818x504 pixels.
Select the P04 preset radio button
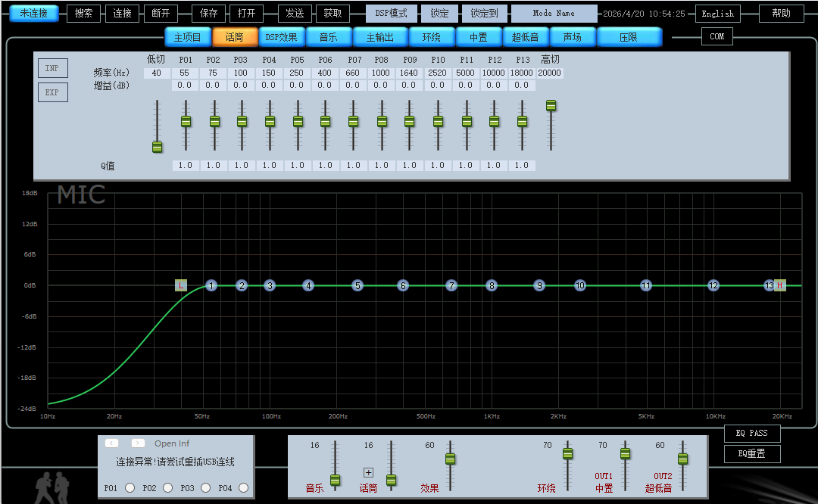click(x=244, y=488)
